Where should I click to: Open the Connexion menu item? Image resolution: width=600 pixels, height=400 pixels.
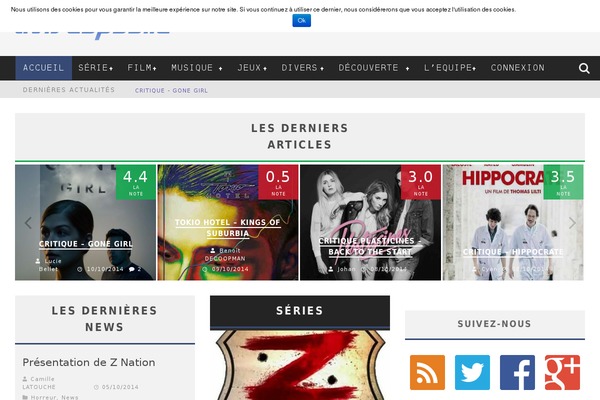point(517,68)
